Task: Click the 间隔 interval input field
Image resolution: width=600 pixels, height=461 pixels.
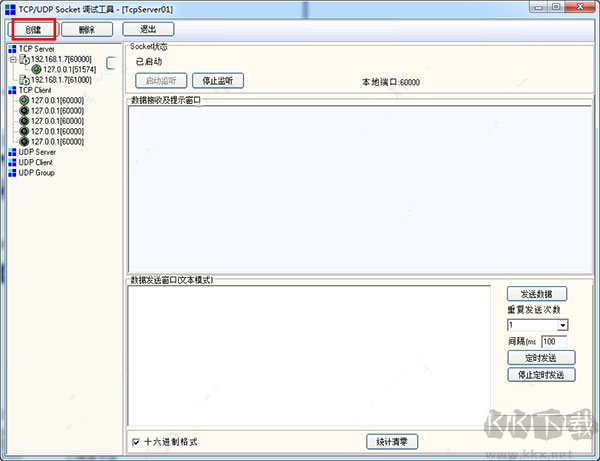Action: (553, 341)
